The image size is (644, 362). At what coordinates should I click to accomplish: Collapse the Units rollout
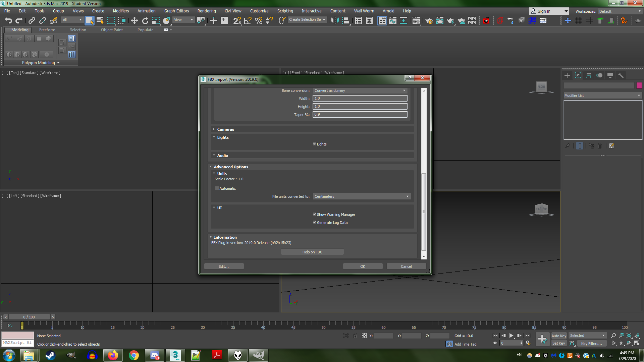[x=214, y=173]
